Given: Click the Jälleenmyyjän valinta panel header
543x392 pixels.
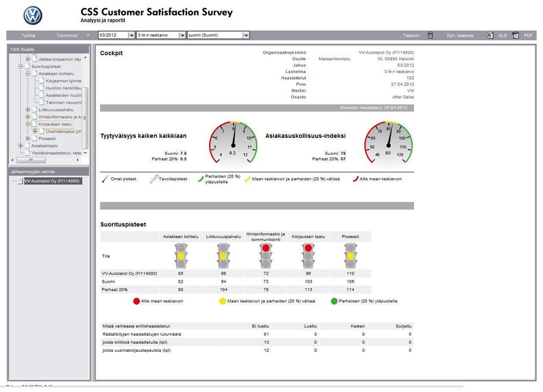Looking at the screenshot, I should coord(48,171).
